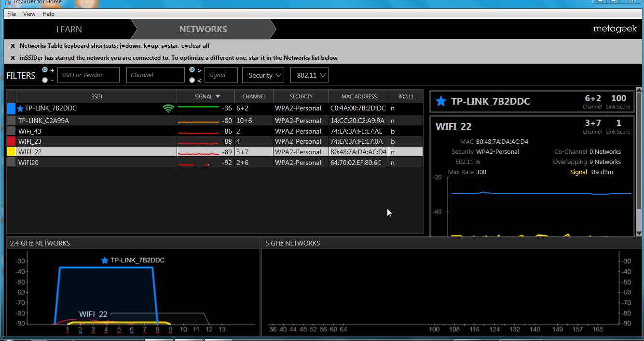The width and height of the screenshot is (644, 341).
Task: Click the red swatch of WIFI_23
Action: (11, 141)
